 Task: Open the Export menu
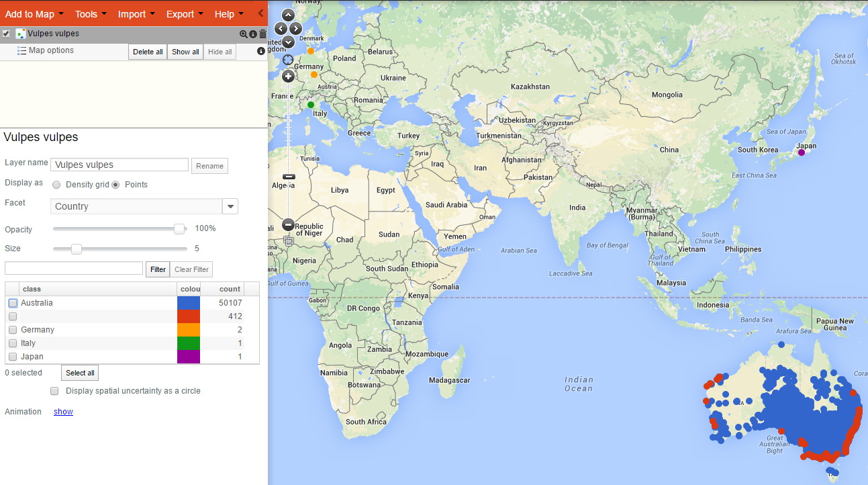181,13
